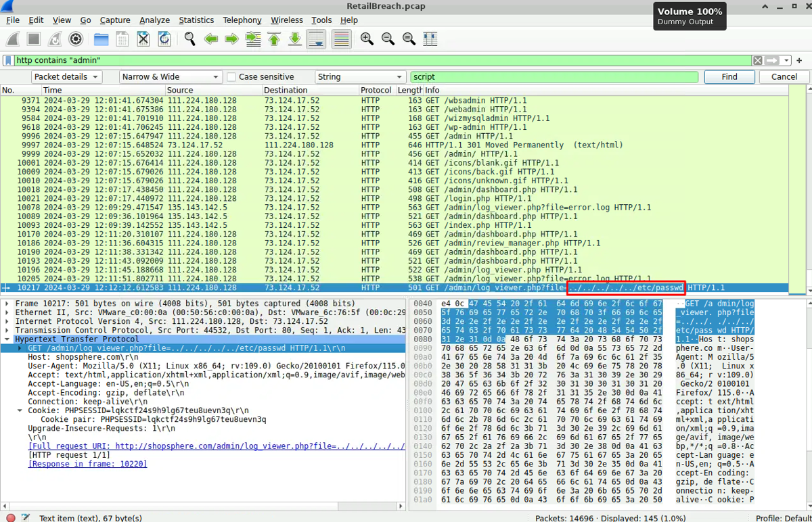Click the colorize packet list icon
This screenshot has height=522, width=812.
(x=341, y=39)
